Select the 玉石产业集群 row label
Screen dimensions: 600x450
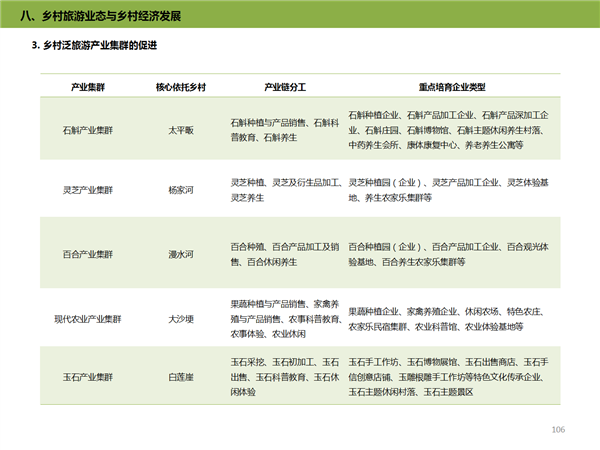(88, 377)
